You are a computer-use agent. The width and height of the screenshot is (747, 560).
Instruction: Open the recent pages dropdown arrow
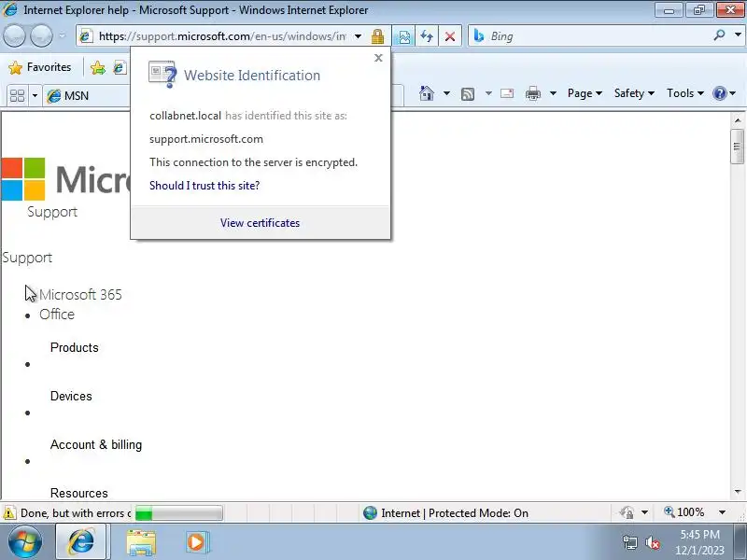click(x=63, y=36)
